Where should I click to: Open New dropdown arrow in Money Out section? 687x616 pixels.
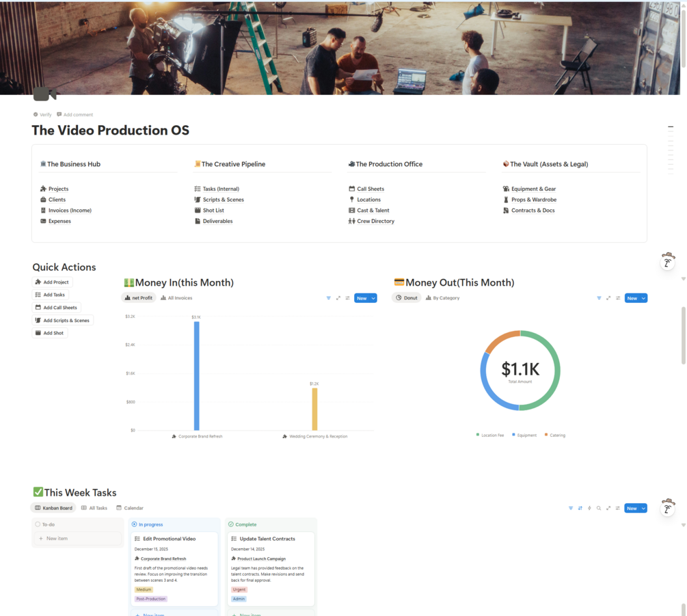click(x=644, y=298)
